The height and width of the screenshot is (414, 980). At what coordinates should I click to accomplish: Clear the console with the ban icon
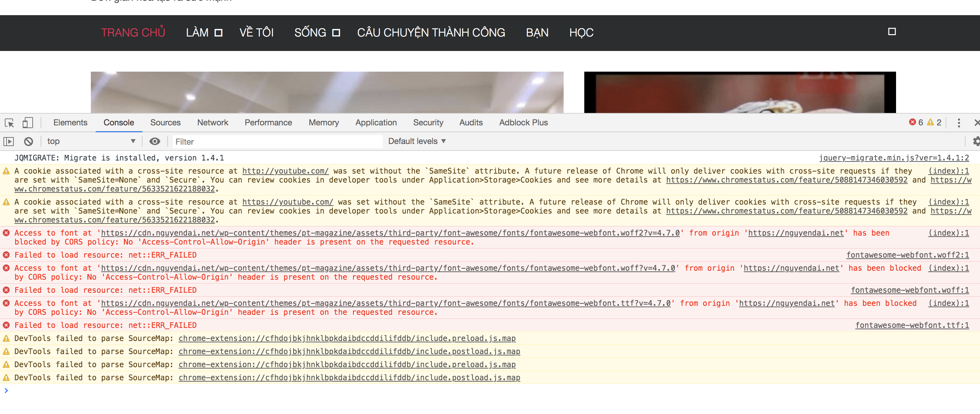(x=29, y=142)
